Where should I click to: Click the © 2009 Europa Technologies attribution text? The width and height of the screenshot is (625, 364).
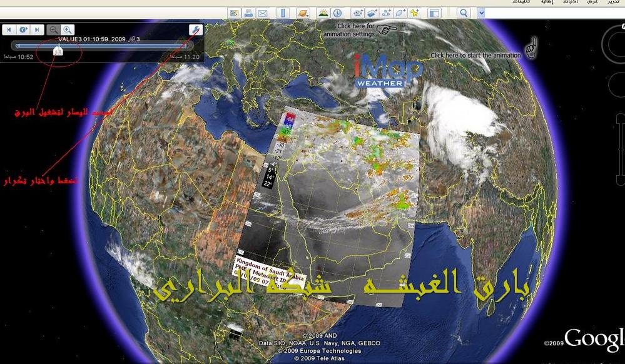tap(319, 351)
